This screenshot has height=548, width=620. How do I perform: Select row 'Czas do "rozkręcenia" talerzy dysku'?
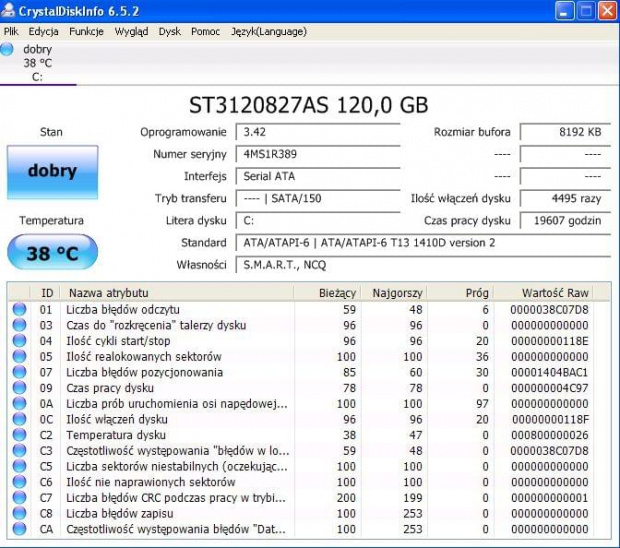[309, 325]
